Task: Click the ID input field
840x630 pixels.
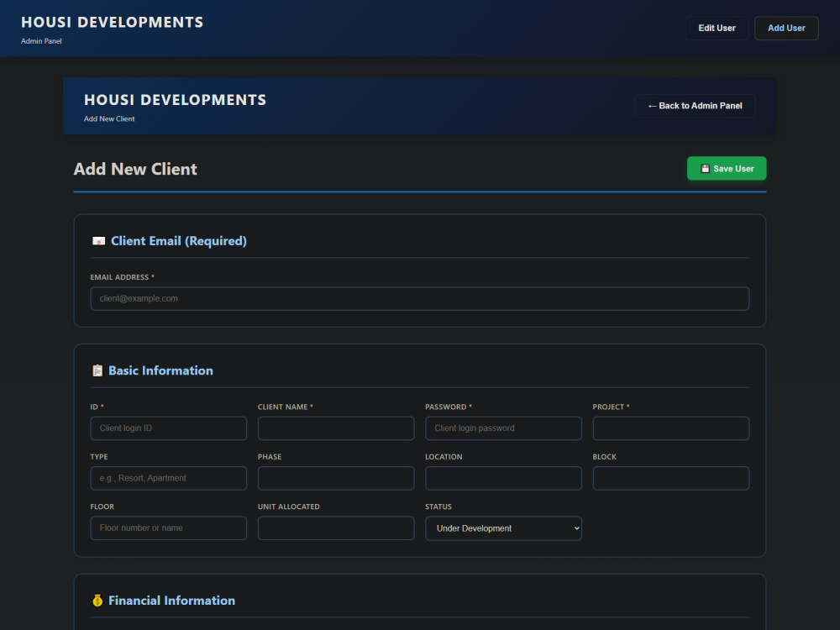Action: [169, 428]
